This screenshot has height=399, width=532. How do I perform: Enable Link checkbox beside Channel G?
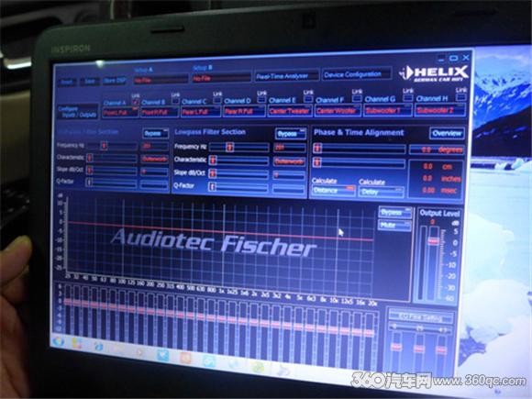coord(407,98)
